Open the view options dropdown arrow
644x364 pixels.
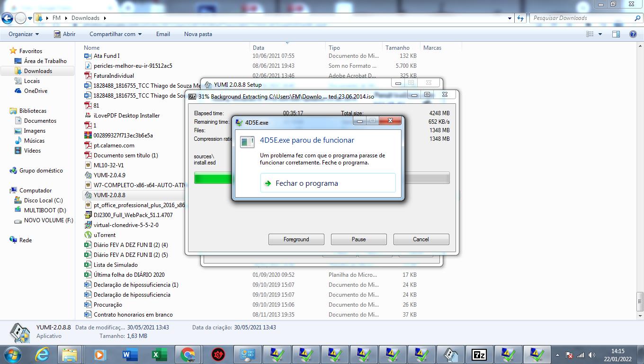(x=600, y=34)
